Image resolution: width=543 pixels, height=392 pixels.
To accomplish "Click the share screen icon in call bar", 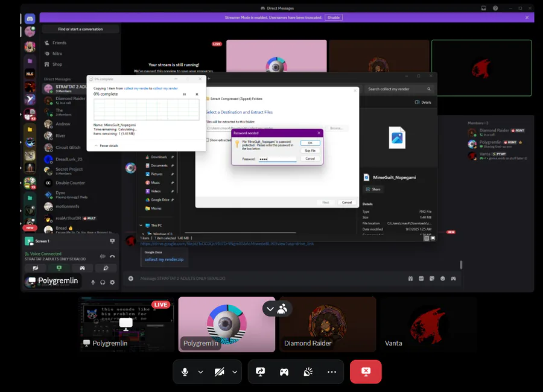I will tap(261, 372).
